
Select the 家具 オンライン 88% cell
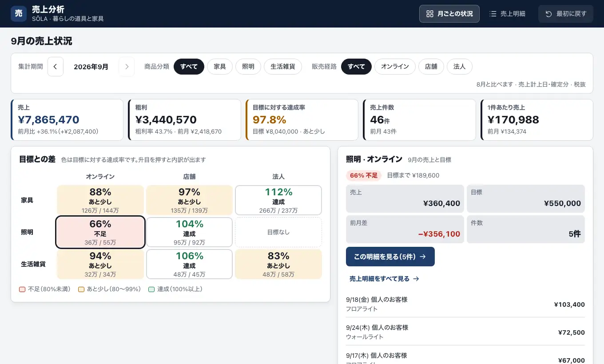pos(100,200)
